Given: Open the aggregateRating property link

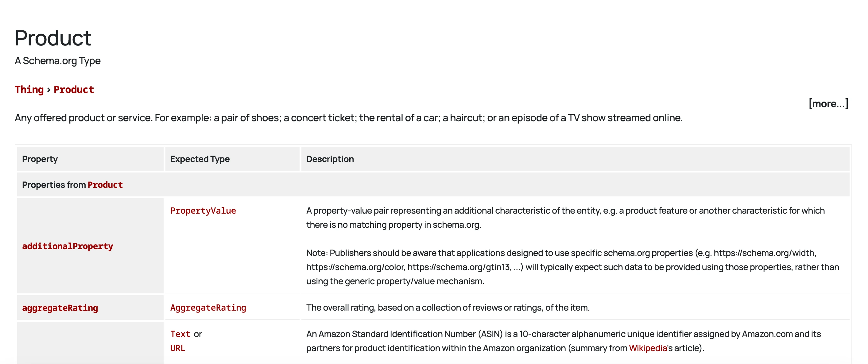Looking at the screenshot, I should pyautogui.click(x=60, y=308).
